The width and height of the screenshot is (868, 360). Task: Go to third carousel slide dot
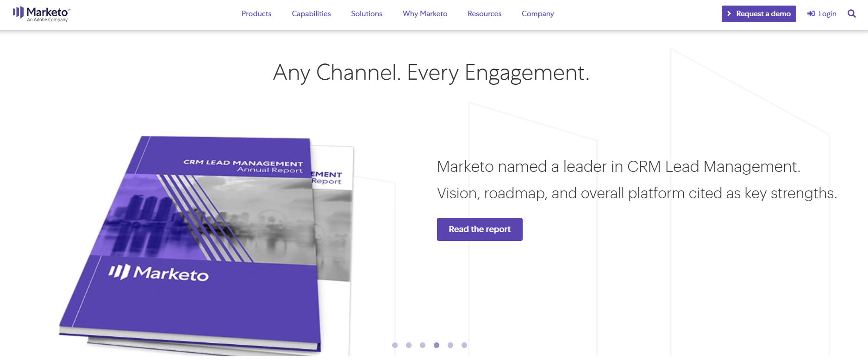[423, 345]
